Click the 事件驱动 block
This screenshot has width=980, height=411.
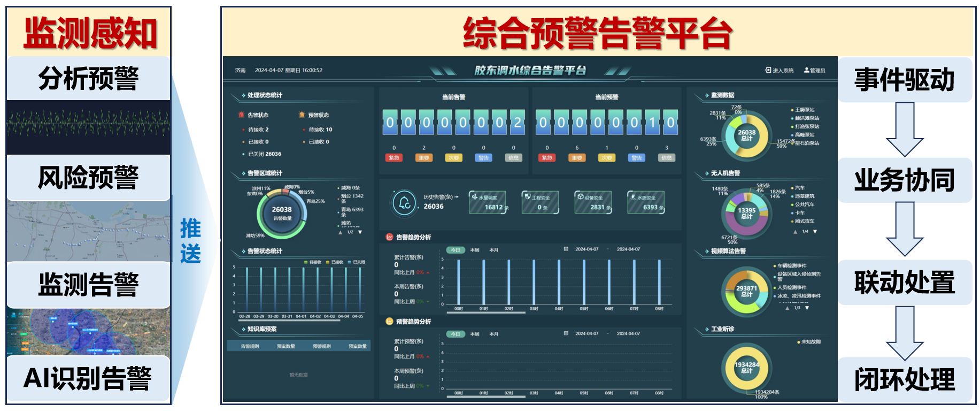(x=905, y=80)
